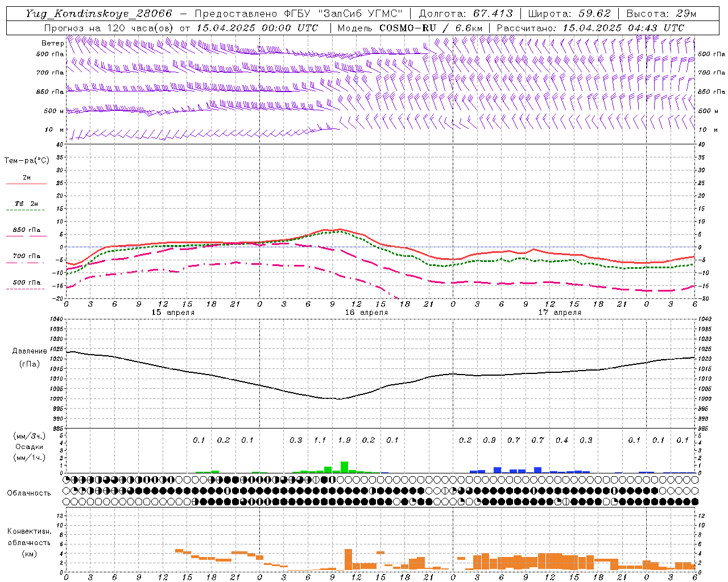Select the Конвективн. convective cloud label
Image resolution: width=728 pixels, height=582 pixels.
tap(29, 531)
